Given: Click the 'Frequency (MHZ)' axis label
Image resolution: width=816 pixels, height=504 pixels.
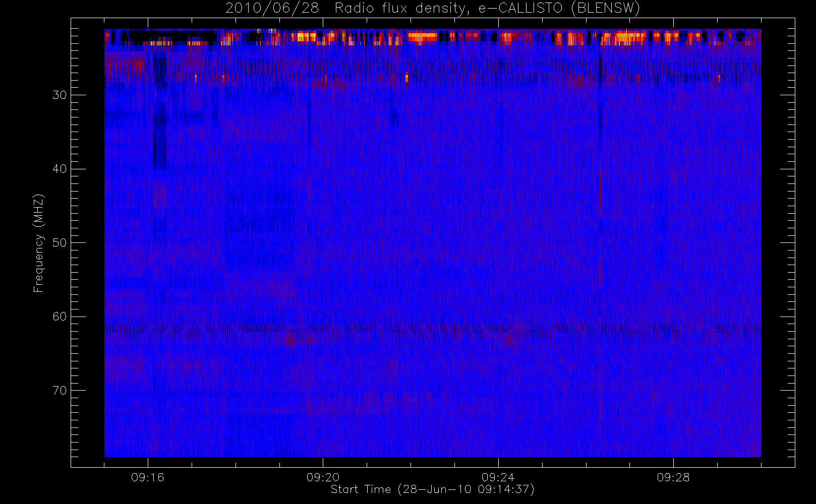Looking at the screenshot, I should [x=39, y=243].
